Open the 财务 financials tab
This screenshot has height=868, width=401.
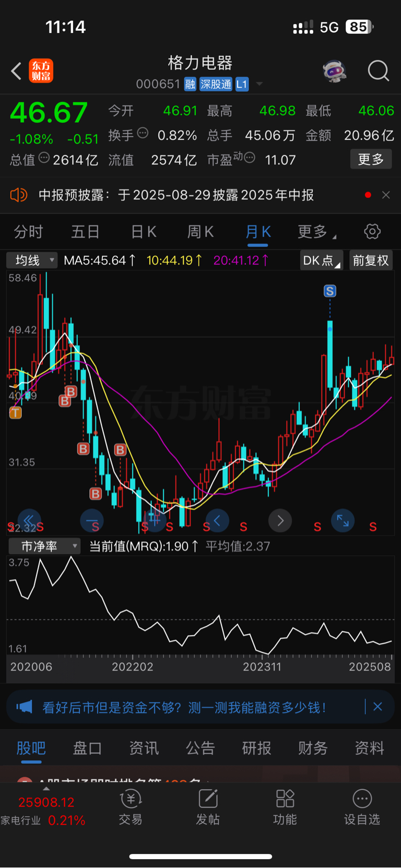(313, 748)
